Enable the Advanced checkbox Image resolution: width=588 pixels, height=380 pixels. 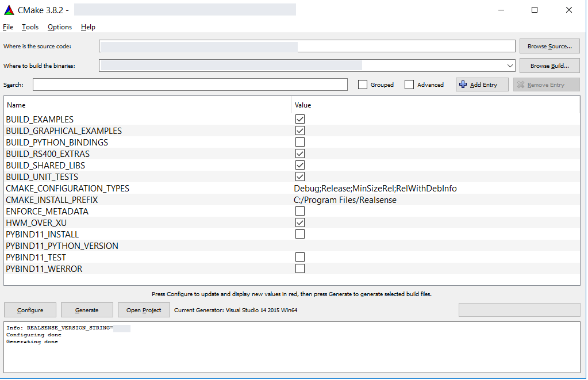coord(409,85)
